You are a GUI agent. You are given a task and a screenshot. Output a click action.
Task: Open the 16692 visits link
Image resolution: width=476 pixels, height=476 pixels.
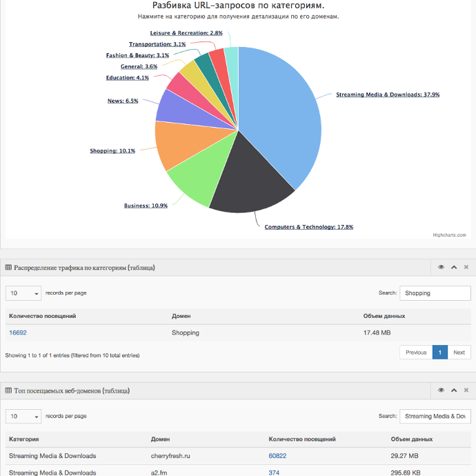(18, 333)
